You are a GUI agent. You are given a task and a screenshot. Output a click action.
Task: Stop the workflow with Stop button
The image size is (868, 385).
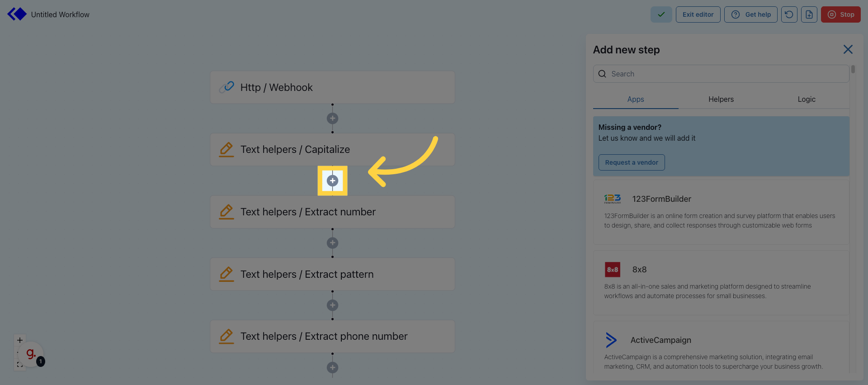840,14
